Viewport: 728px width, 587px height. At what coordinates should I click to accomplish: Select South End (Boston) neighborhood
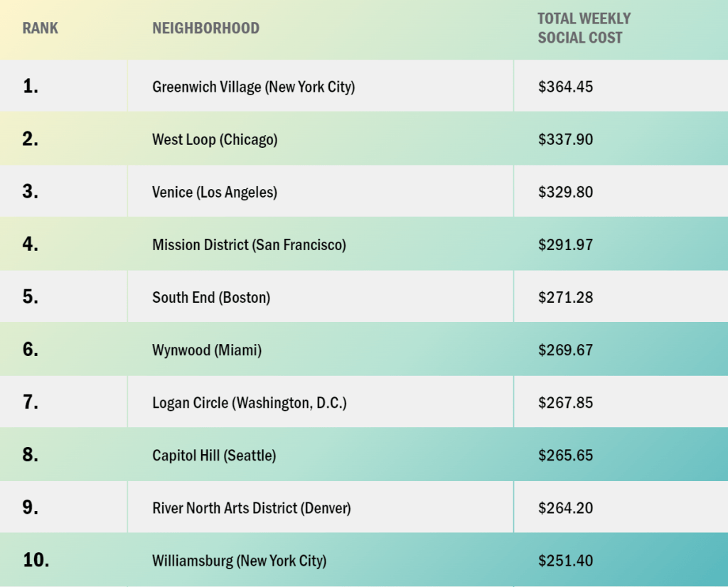(211, 297)
